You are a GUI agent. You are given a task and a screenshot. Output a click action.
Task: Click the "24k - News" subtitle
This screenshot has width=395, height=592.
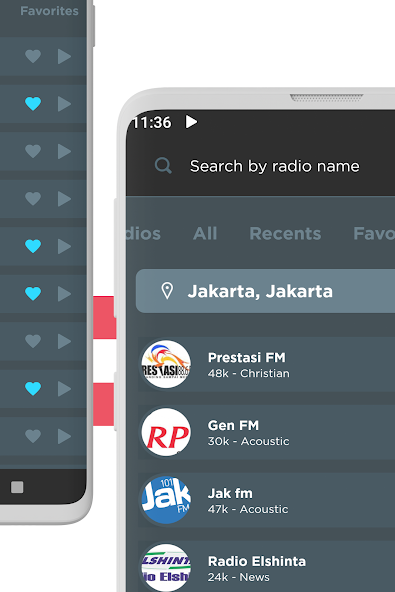click(239, 577)
